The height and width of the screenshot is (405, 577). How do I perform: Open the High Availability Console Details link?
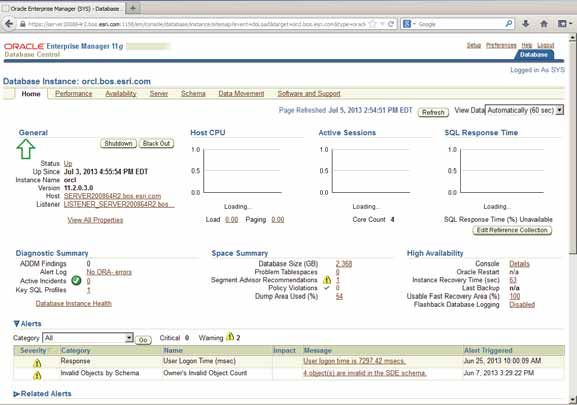[519, 264]
